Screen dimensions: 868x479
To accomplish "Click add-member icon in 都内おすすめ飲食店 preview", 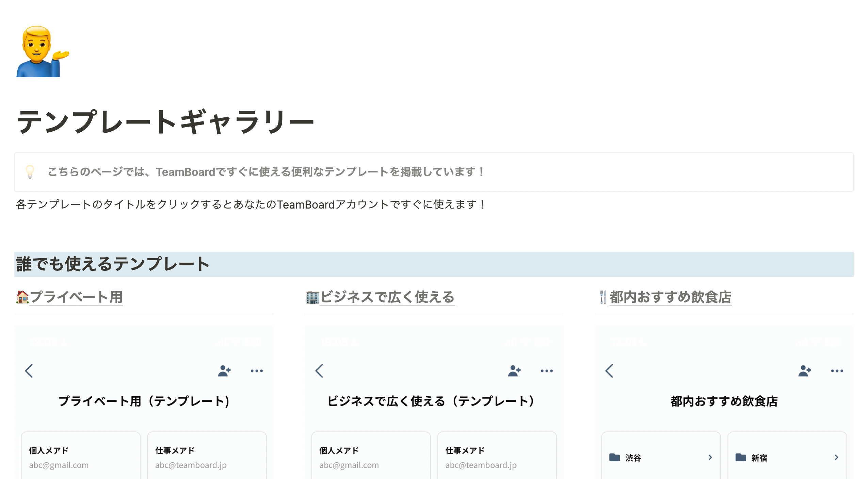I will click(805, 371).
